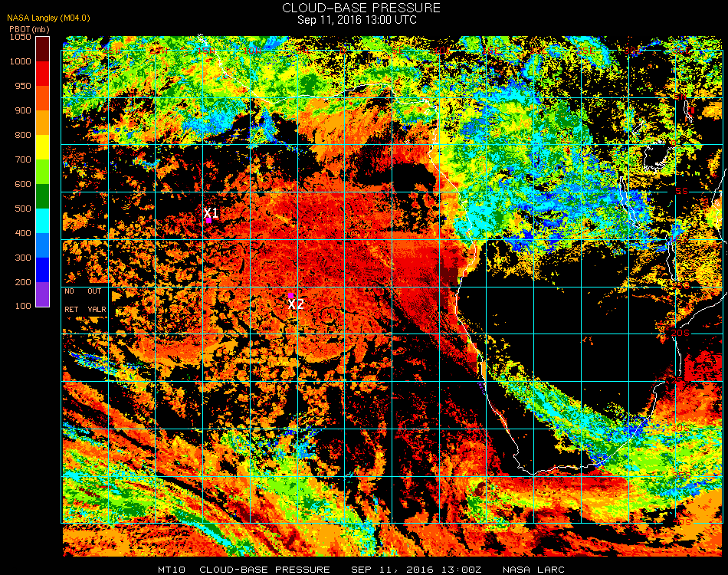Click the red '5S' latitude label
The height and width of the screenshot is (575, 728).
(x=681, y=192)
